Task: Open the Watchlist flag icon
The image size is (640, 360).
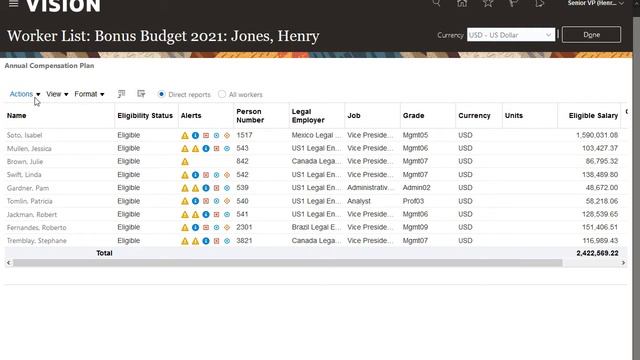Action: pyautogui.click(x=513, y=3)
